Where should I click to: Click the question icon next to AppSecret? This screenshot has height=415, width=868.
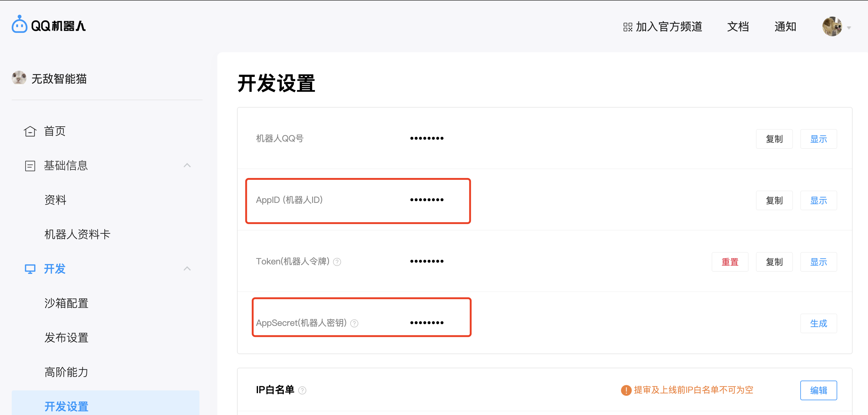tap(354, 323)
